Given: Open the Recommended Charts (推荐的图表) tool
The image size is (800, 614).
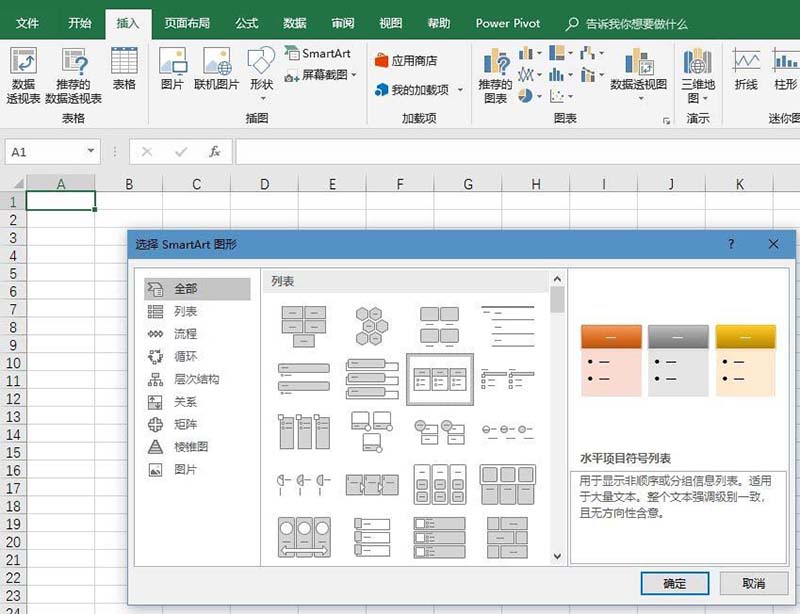Looking at the screenshot, I should pos(496,75).
